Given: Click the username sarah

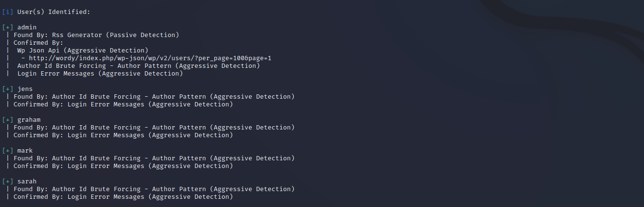Looking at the screenshot, I should click(x=27, y=181).
